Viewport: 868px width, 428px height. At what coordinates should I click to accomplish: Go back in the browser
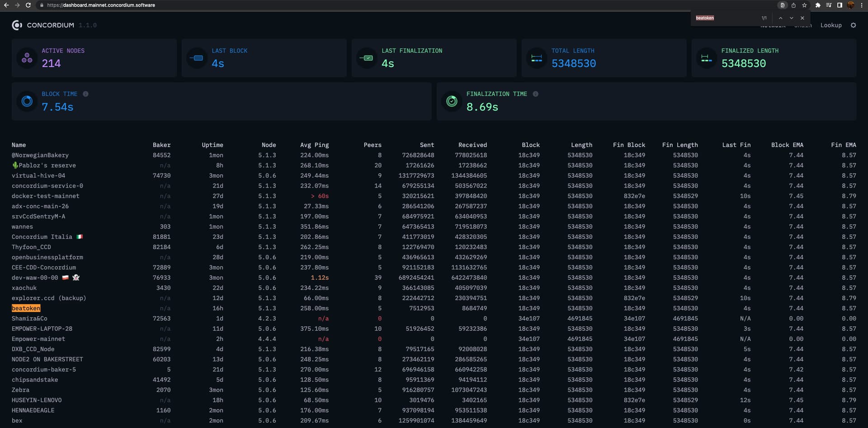point(6,5)
